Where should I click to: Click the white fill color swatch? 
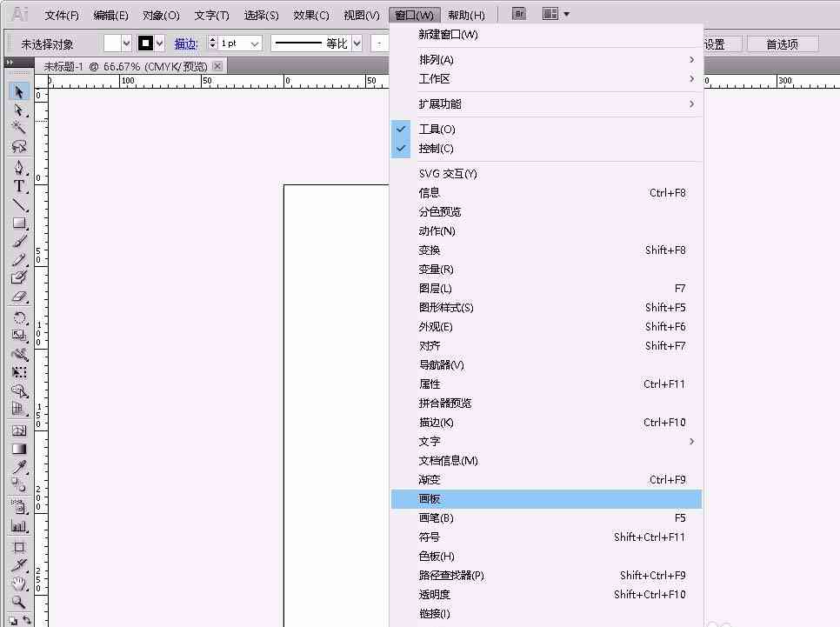click(112, 43)
